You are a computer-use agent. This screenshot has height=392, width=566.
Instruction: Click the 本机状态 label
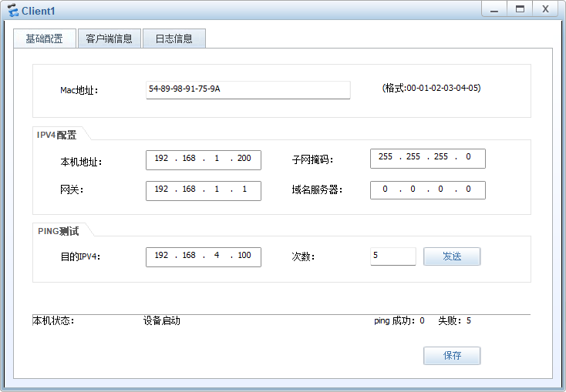coord(53,320)
